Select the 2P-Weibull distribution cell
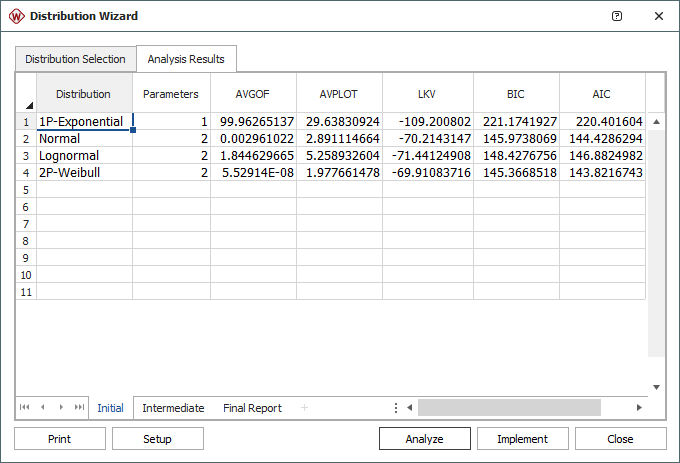 point(84,173)
